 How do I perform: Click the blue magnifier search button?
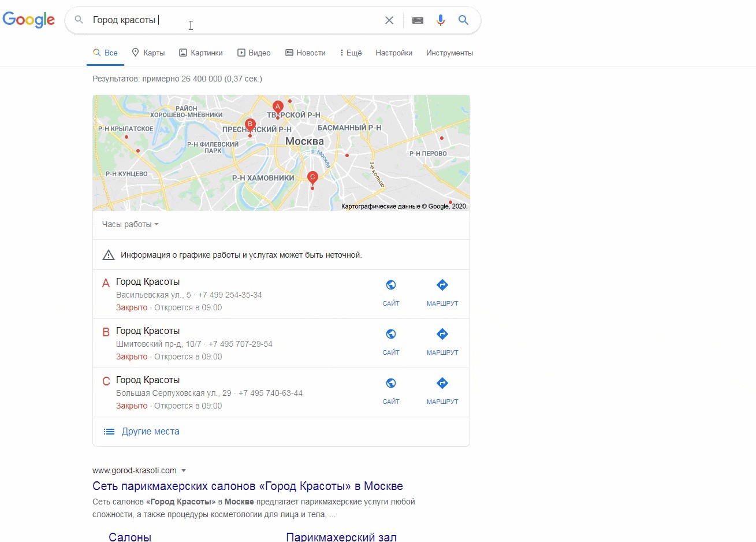pos(463,20)
